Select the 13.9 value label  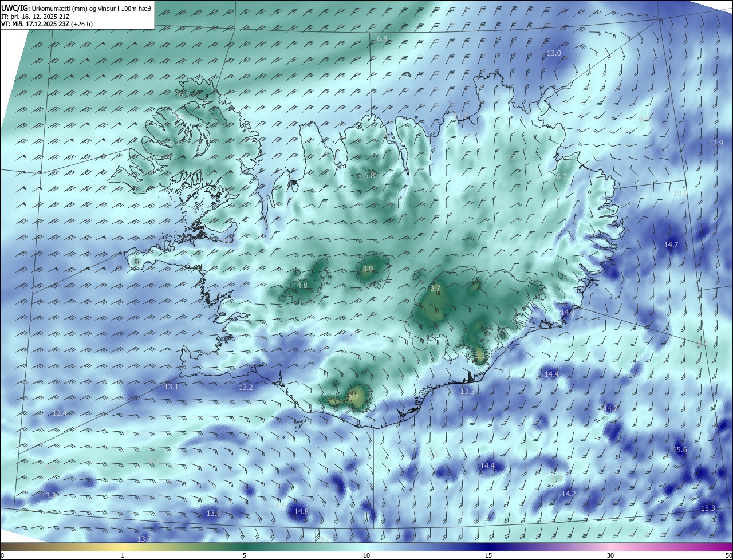214,513
